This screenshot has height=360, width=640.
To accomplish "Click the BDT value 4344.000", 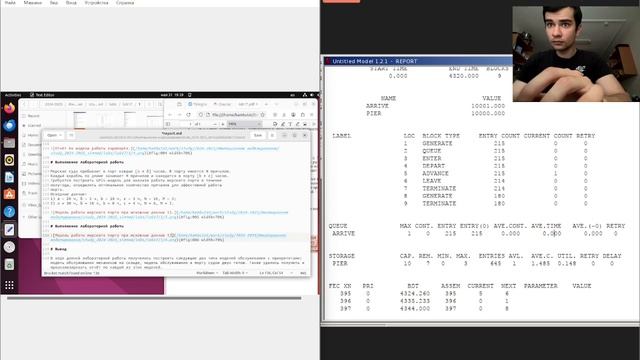I will click(415, 308).
